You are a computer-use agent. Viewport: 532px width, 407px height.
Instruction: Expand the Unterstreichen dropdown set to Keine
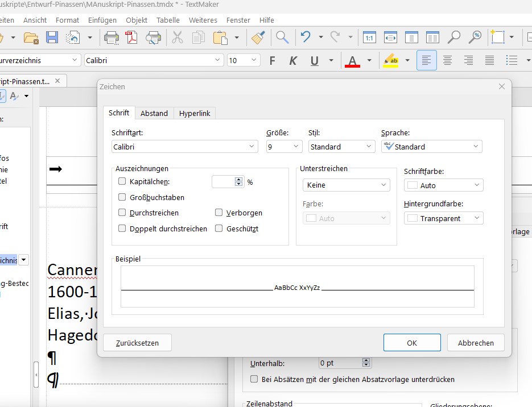pyautogui.click(x=347, y=185)
